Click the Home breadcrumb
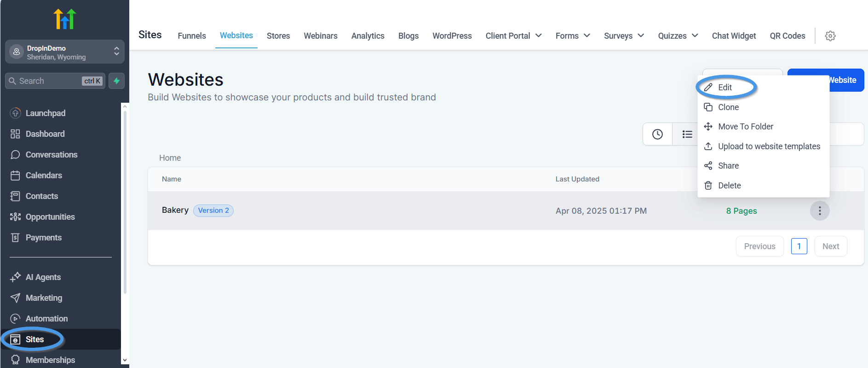 pos(170,158)
